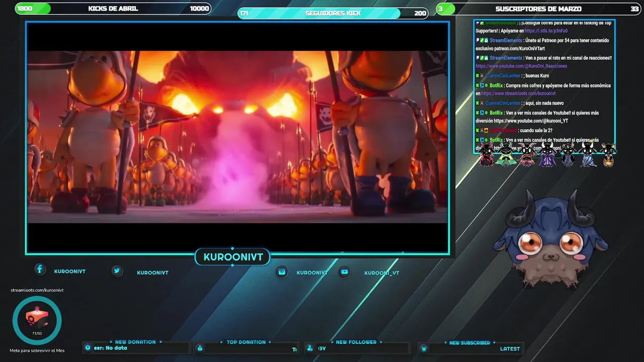
Task: Click the Kick badge next to first CuervoConLentes message
Action: pos(477,76)
